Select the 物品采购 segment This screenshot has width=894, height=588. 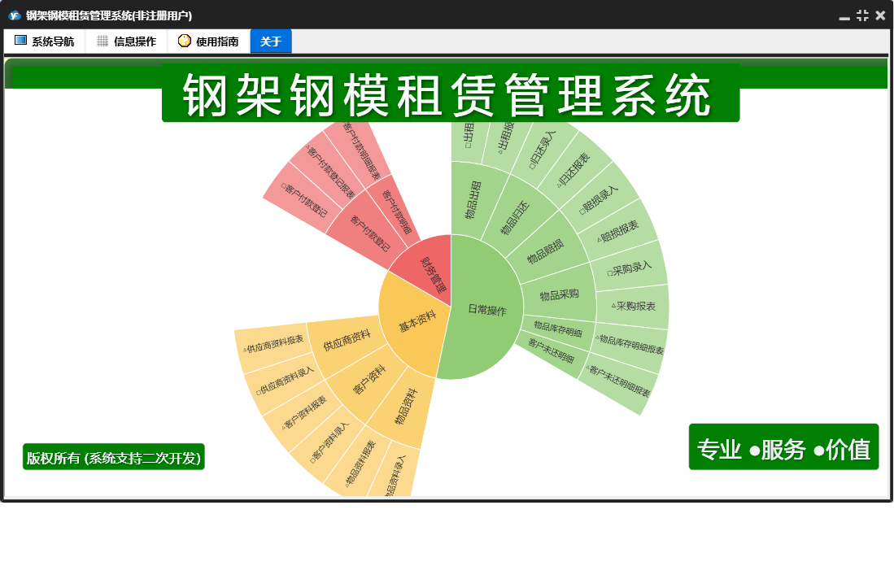(559, 294)
